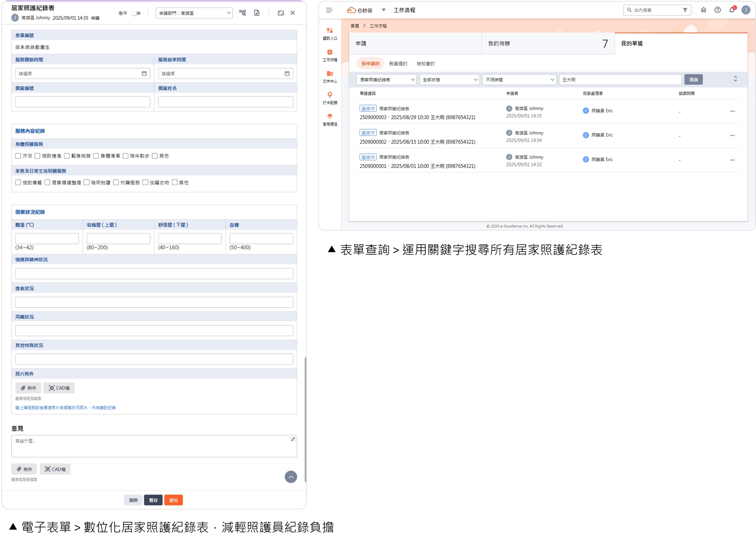Click the notification bell icon
756x543 pixels.
point(731,10)
